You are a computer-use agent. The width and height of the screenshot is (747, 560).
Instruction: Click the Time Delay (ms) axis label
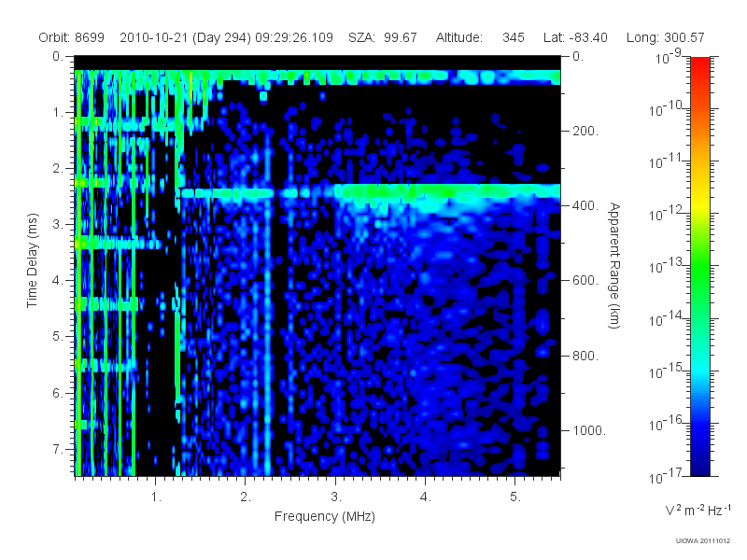pyautogui.click(x=32, y=260)
